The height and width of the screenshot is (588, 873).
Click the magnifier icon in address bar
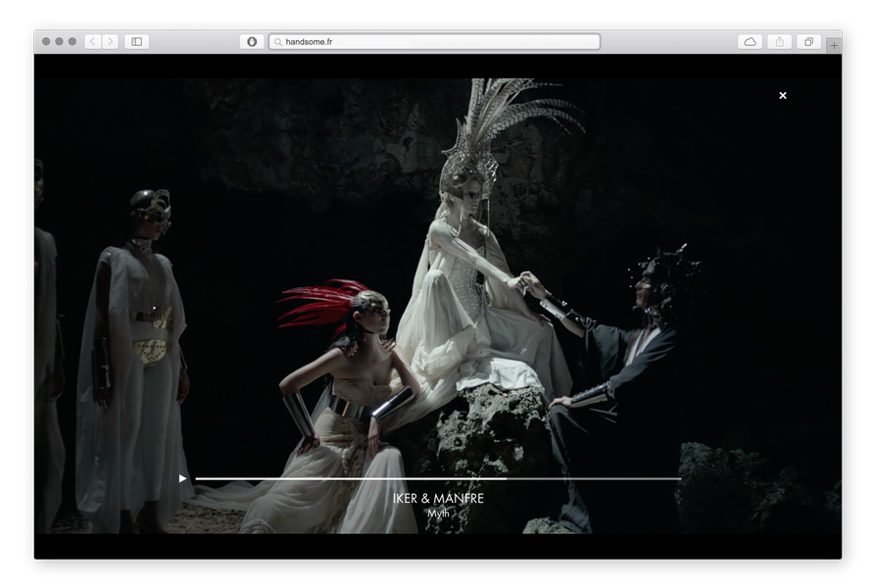click(278, 42)
